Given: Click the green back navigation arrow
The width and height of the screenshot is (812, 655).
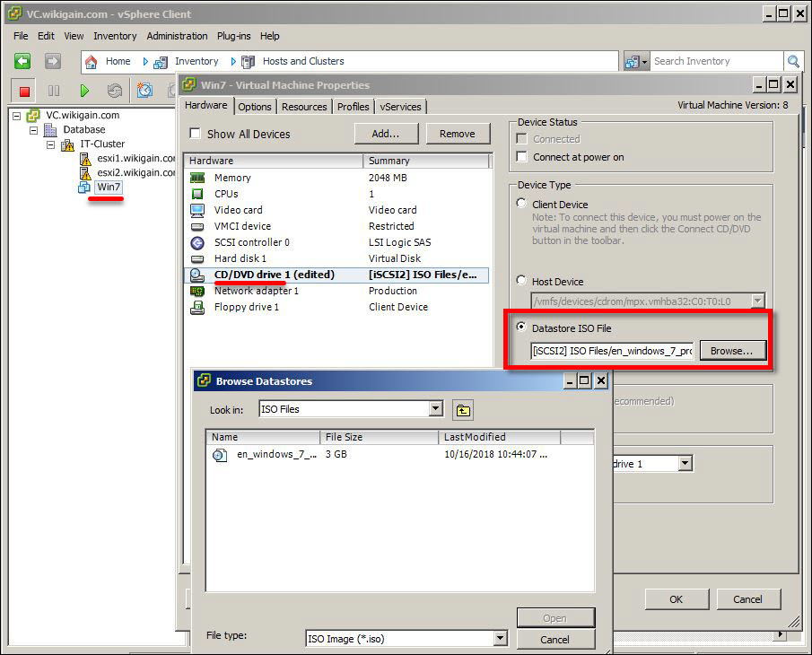Looking at the screenshot, I should pyautogui.click(x=22, y=62).
